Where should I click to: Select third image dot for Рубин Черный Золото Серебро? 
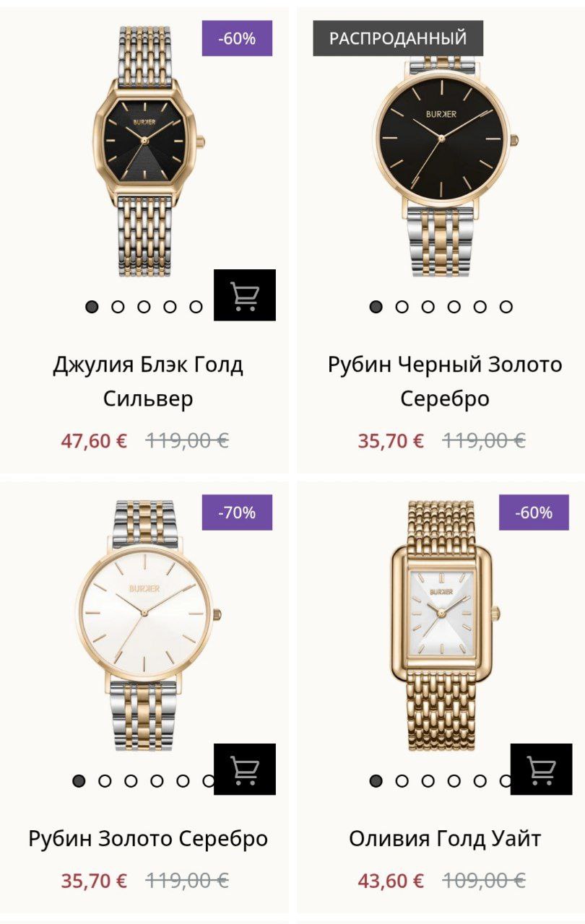tap(428, 307)
